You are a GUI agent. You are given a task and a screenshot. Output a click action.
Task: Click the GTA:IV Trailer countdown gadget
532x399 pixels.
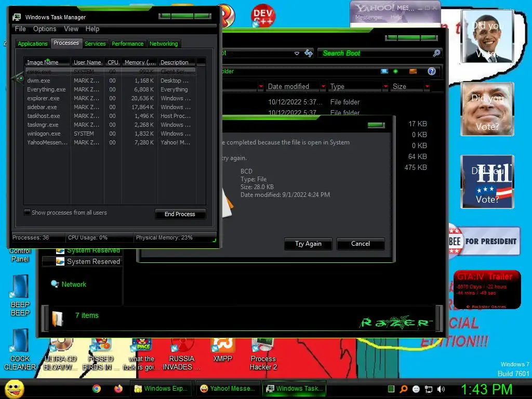pos(487,289)
